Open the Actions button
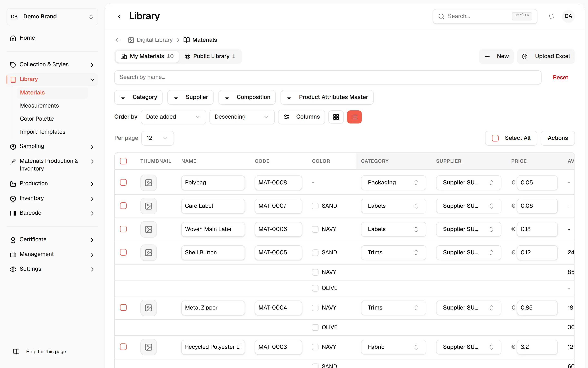588x368 pixels. (x=558, y=138)
